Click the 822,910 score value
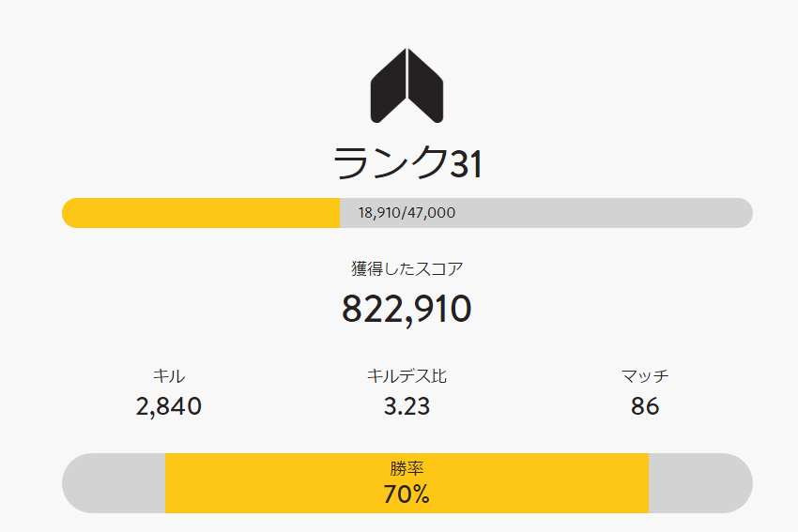The width and height of the screenshot is (798, 532). point(407,309)
